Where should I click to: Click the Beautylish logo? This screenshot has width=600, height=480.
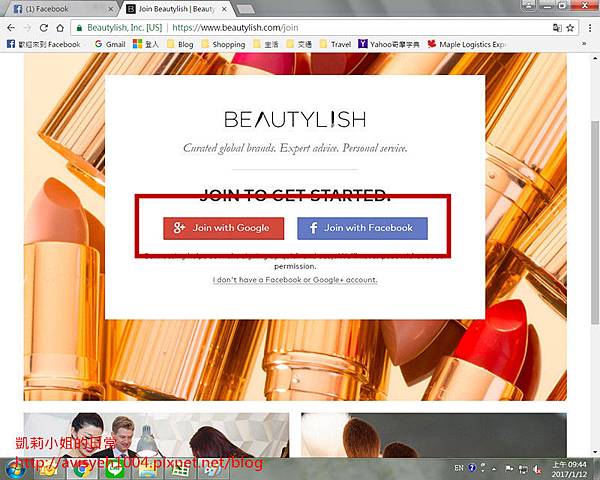coord(295,119)
